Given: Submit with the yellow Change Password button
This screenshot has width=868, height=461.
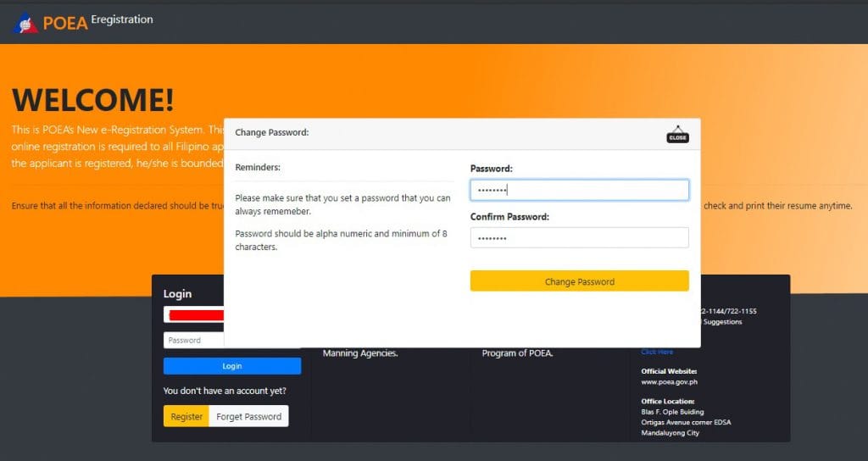Looking at the screenshot, I should tap(580, 281).
